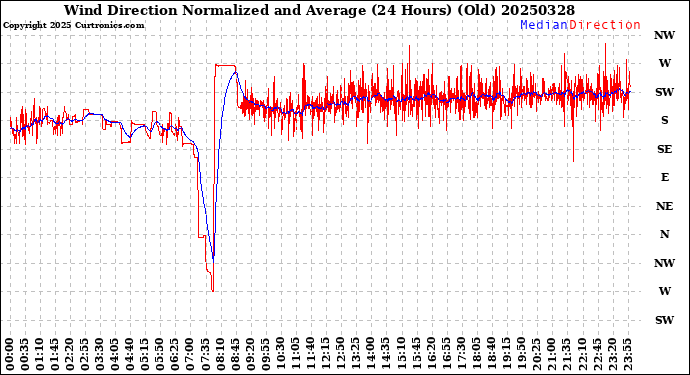690x375 pixels.
Task: Click the '11:05' time axis label
Action: pos(295,354)
